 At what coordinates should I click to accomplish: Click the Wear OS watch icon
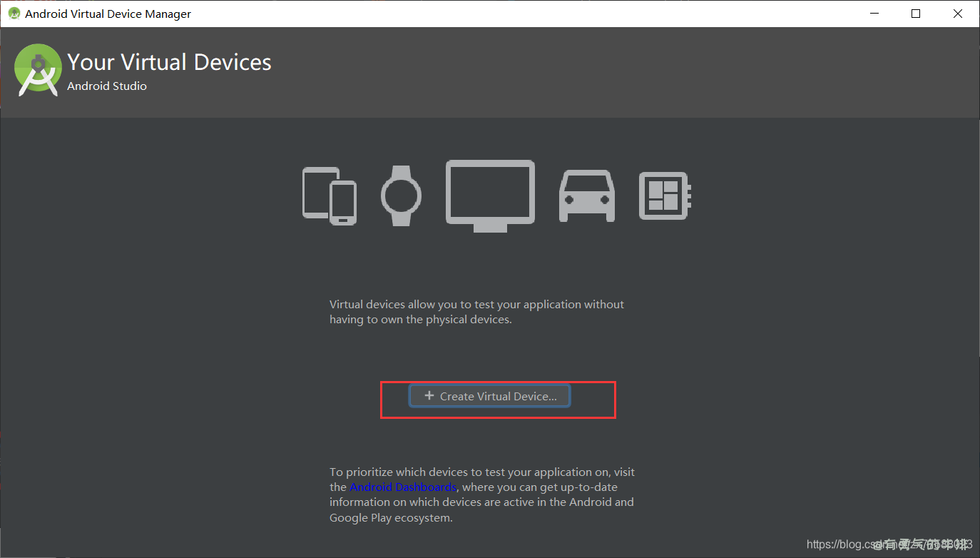pyautogui.click(x=401, y=196)
